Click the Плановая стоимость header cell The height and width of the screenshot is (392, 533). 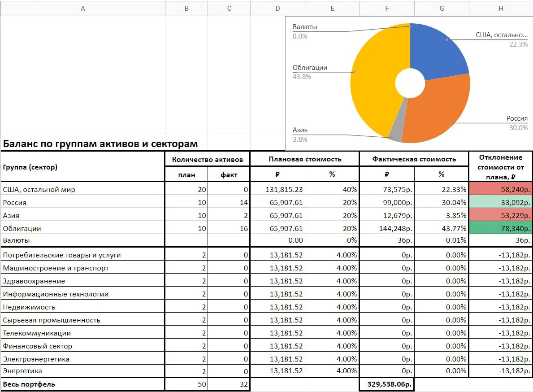pos(304,159)
